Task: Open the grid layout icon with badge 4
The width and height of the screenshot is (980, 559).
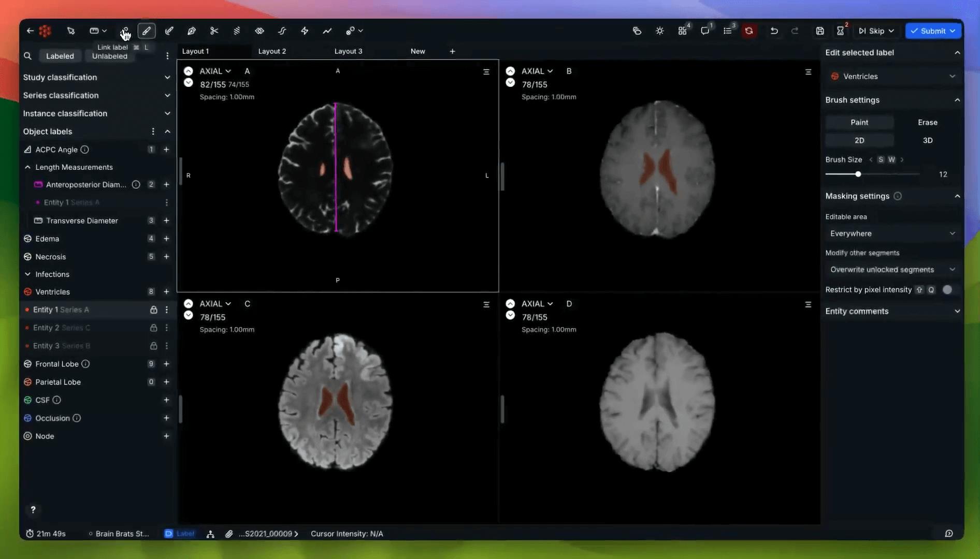Action: click(x=683, y=31)
